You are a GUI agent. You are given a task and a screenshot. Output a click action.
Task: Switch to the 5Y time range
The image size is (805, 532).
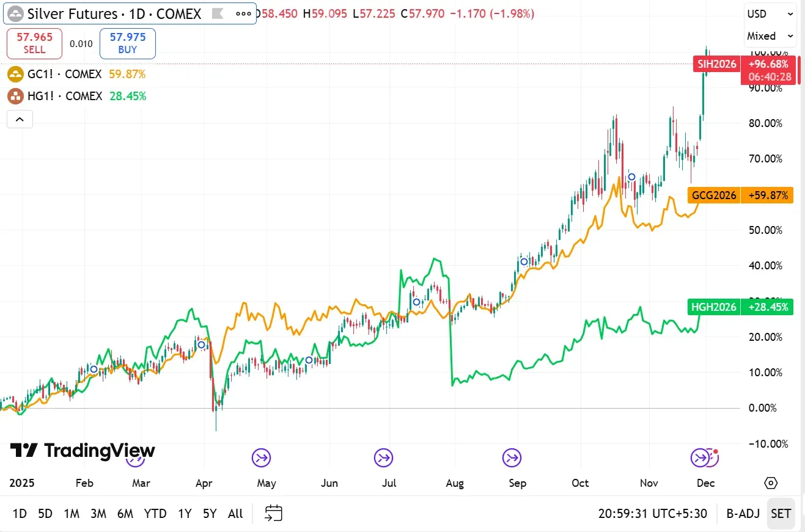coord(210,514)
